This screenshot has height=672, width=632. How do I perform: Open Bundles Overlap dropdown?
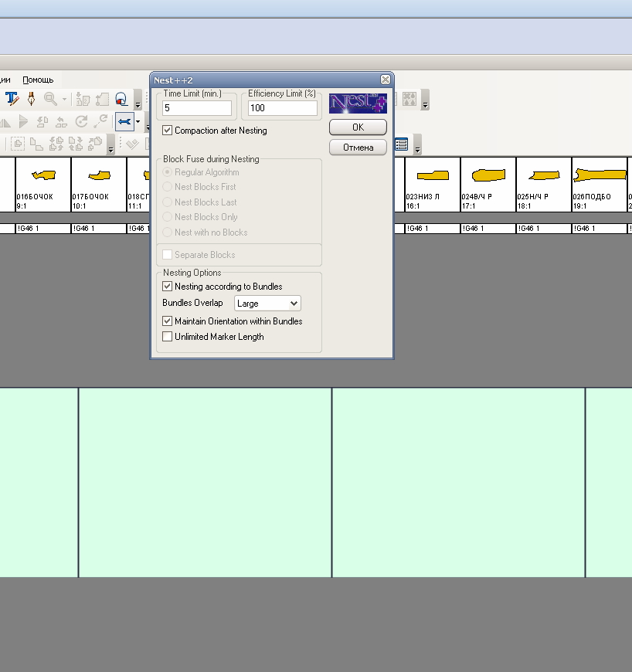pyautogui.click(x=267, y=304)
